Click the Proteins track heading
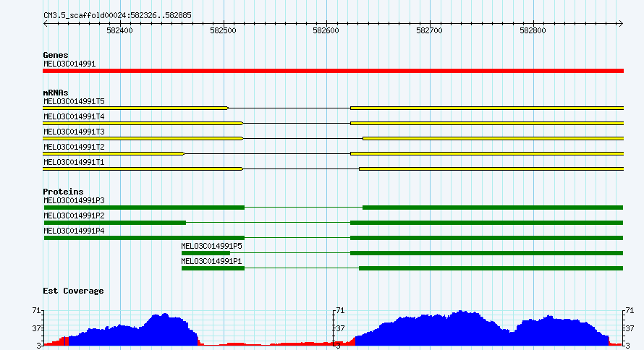Viewport: 644px width, 350px height. (63, 192)
